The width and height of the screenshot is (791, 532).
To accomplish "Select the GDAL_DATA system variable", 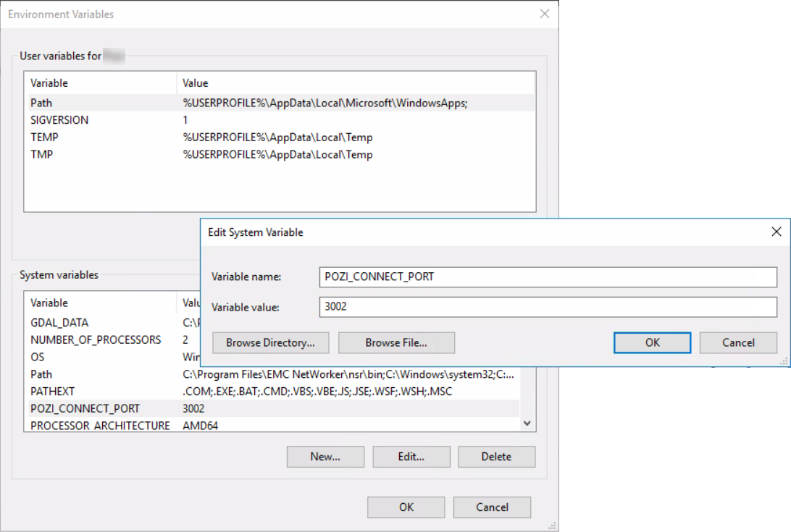I will (x=112, y=323).
